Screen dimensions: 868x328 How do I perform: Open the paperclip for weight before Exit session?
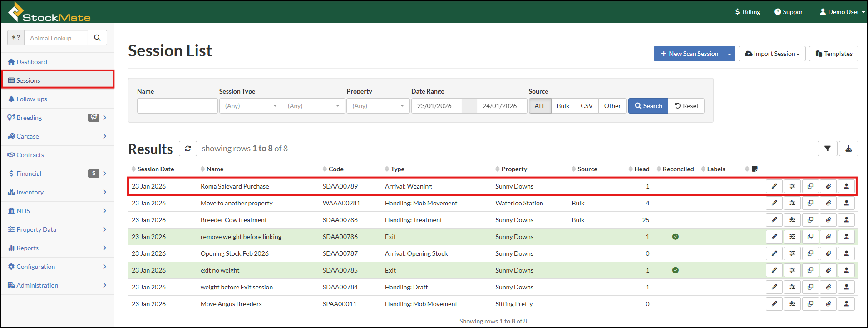coord(829,287)
